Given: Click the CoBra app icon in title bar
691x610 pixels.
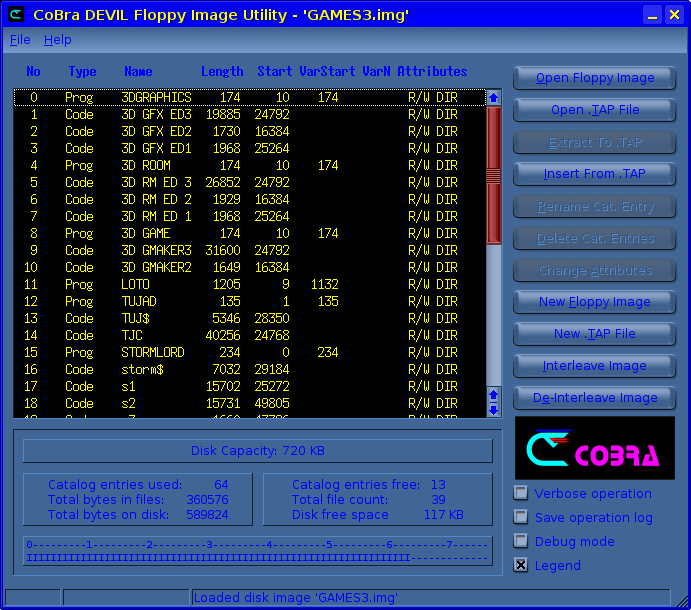Looking at the screenshot, I should coord(16,14).
